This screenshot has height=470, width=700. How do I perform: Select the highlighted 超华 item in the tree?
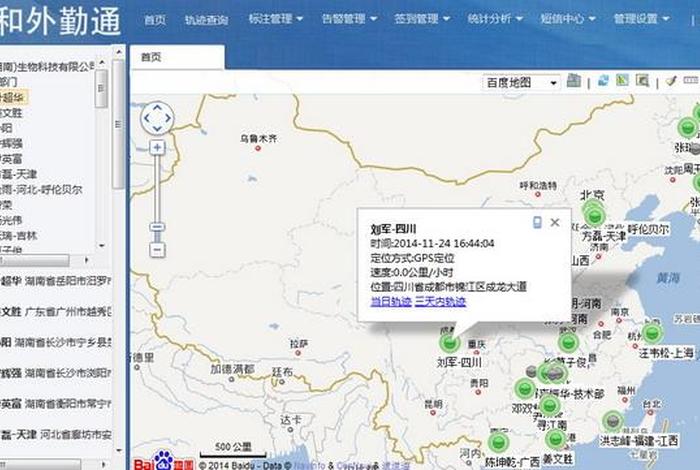(x=12, y=97)
